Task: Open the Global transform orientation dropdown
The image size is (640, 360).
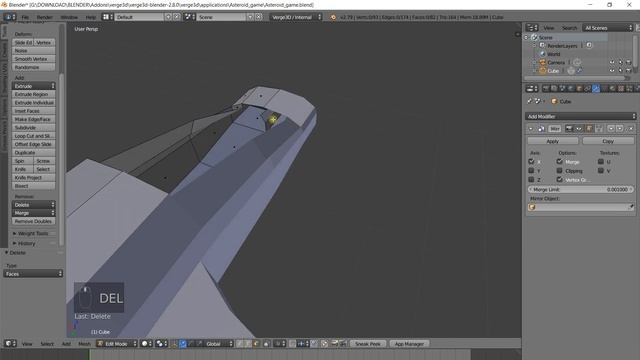Action: pos(219,344)
